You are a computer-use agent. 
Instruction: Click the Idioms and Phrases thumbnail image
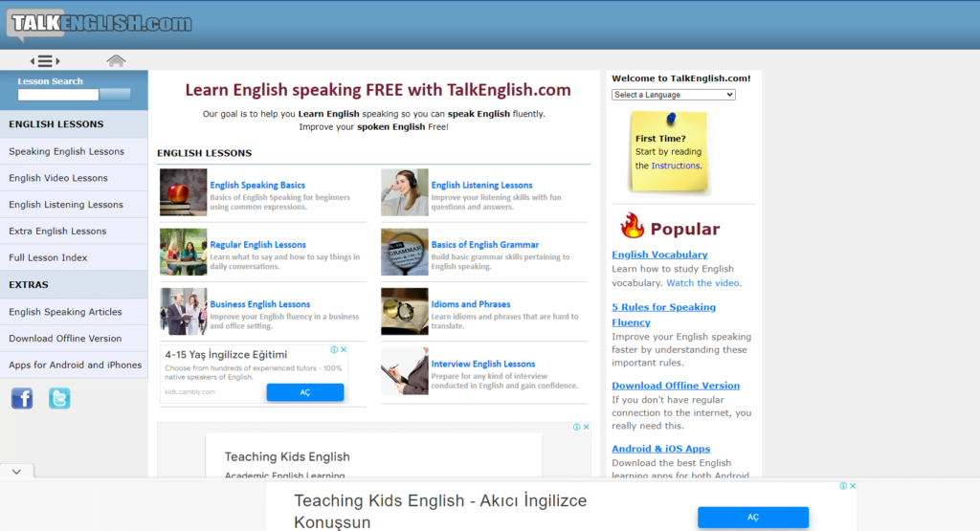[x=404, y=311]
